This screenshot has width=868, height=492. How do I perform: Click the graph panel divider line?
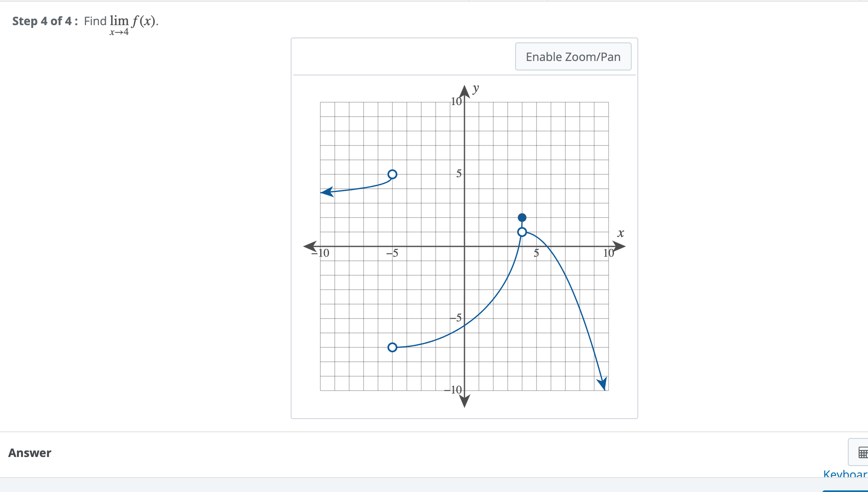[x=464, y=75]
